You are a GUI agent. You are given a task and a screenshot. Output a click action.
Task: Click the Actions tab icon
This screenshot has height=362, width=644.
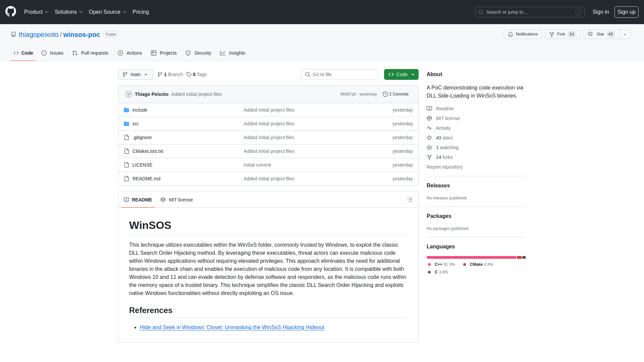(x=120, y=53)
